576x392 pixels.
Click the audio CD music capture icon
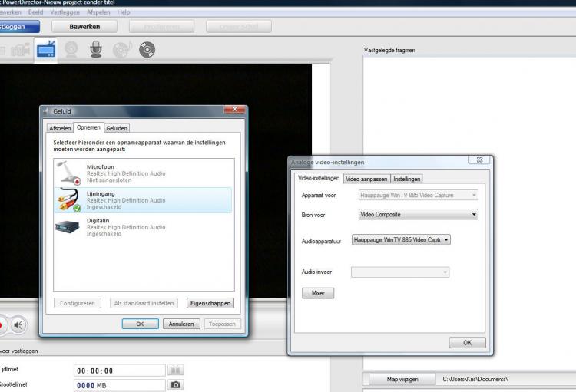pos(121,50)
